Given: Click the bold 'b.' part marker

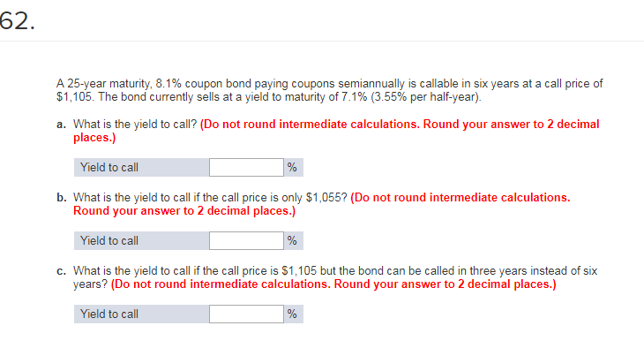Looking at the screenshot, I should pyautogui.click(x=62, y=197).
